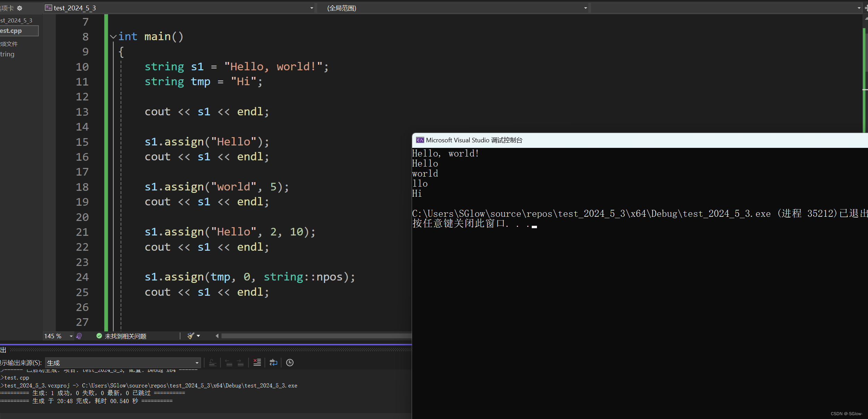Click the Clear All output icon

(x=257, y=363)
